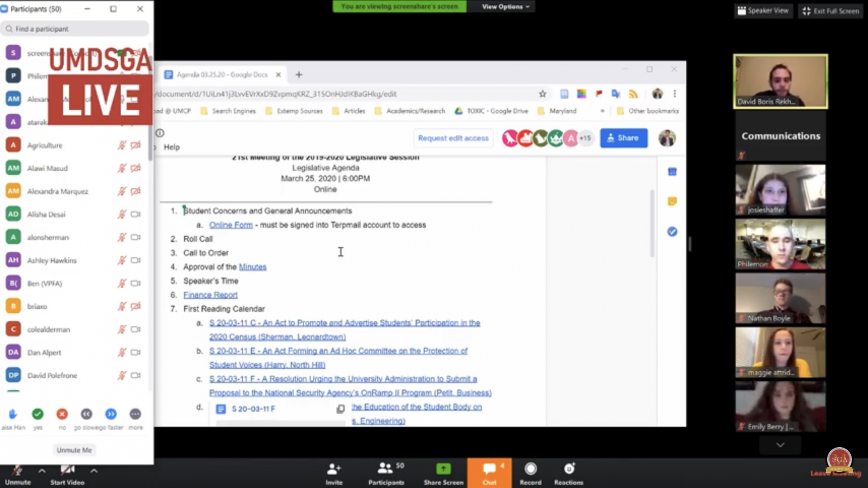Open the Help menu in Google Docs
Viewport: 868px width, 488px height.
point(171,147)
